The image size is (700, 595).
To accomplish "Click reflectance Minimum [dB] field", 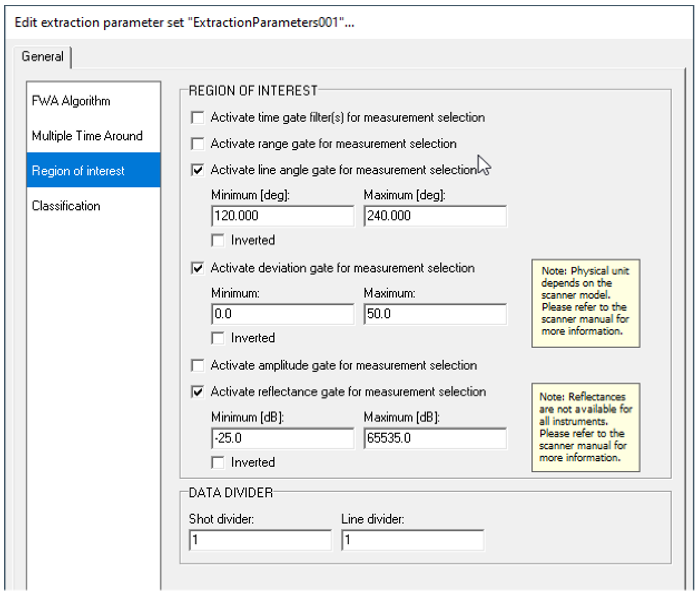I will [x=282, y=438].
